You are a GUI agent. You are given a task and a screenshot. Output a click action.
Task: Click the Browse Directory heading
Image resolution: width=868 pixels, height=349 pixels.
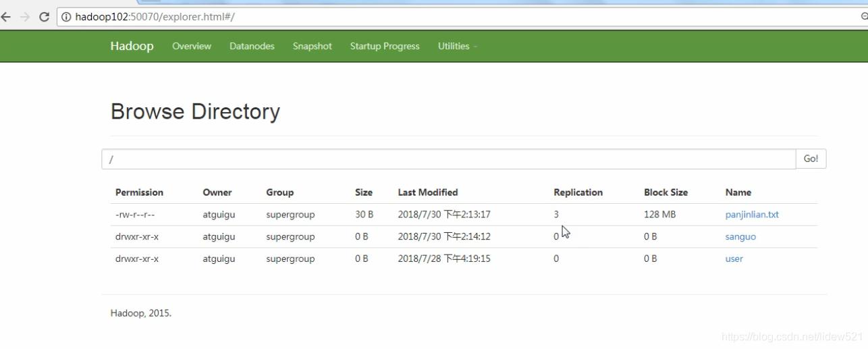pos(195,111)
